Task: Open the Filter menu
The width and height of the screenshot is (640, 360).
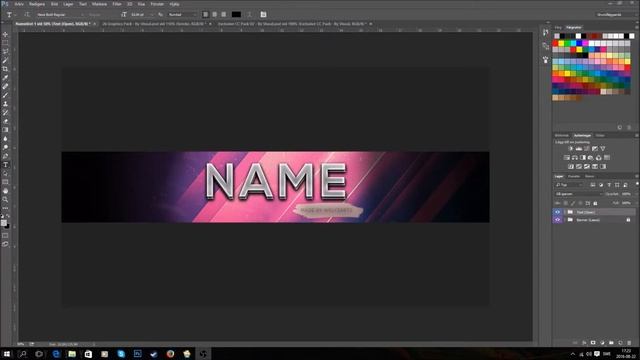Action: (x=117, y=4)
